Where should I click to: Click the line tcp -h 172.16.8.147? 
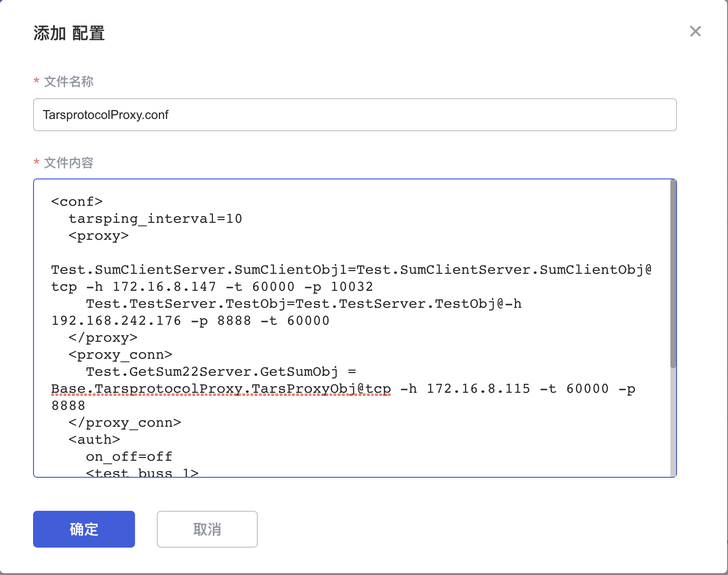[x=212, y=287]
